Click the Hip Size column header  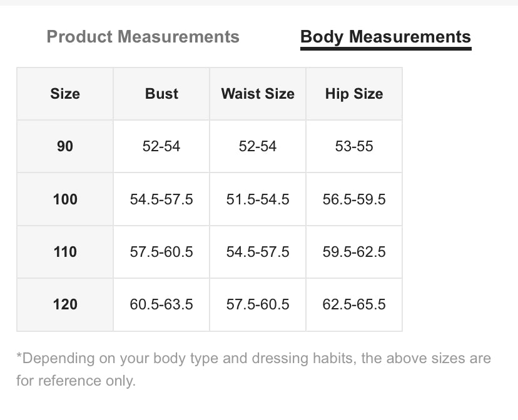point(354,94)
